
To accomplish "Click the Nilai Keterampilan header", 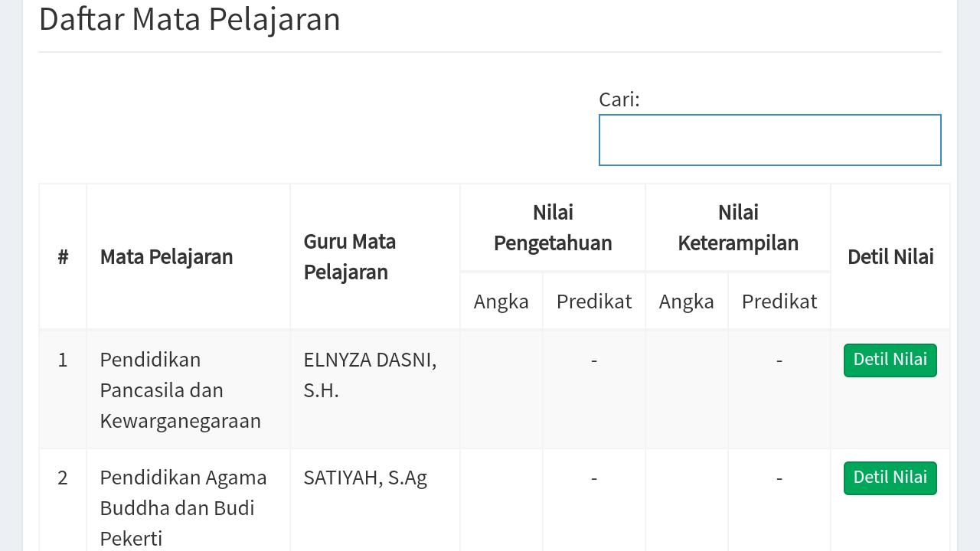I will [x=738, y=228].
